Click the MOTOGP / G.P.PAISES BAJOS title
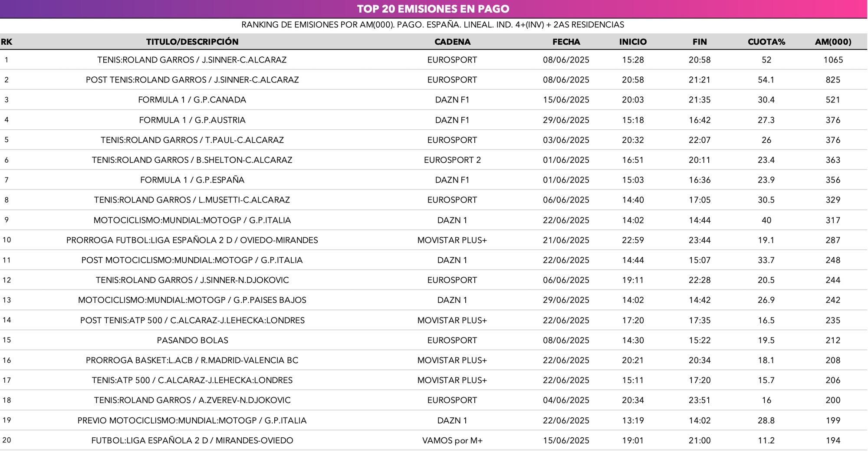Viewport: 868px width, 459px height. tap(192, 300)
